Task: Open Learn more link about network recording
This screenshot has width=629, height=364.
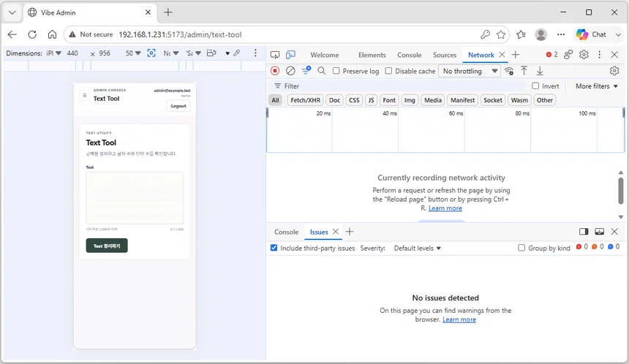Action: 445,208
